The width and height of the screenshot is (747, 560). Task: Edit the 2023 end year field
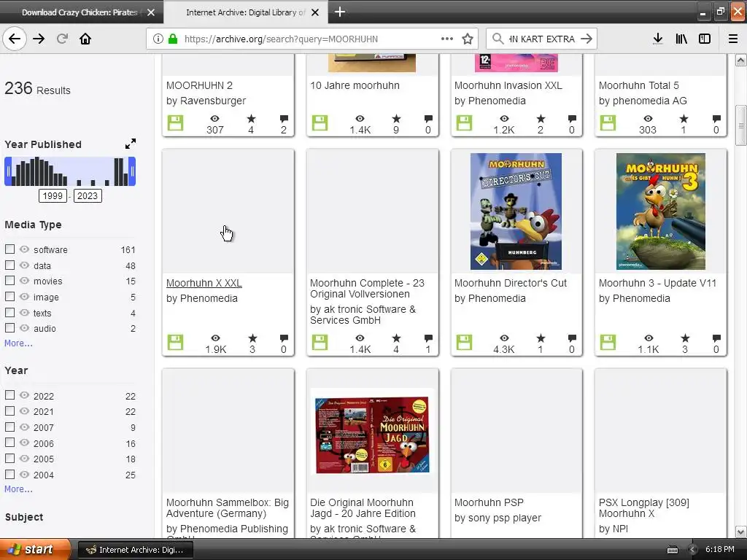[88, 195]
